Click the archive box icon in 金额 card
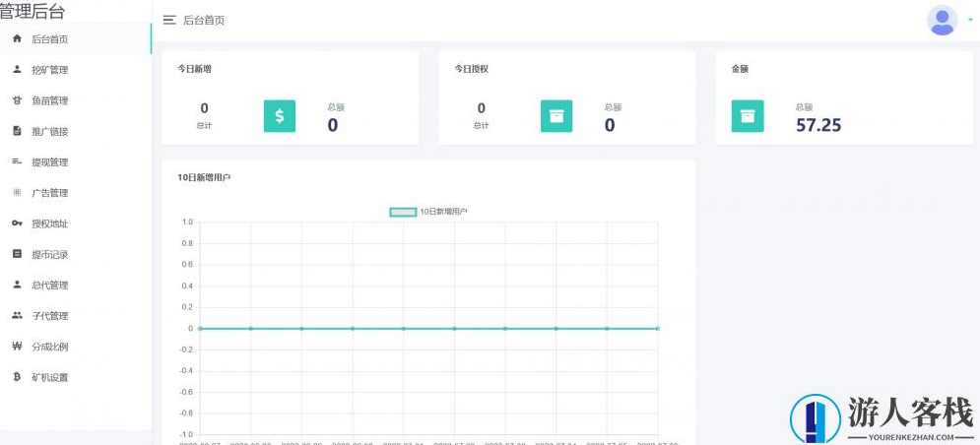The width and height of the screenshot is (980, 445). 748,115
